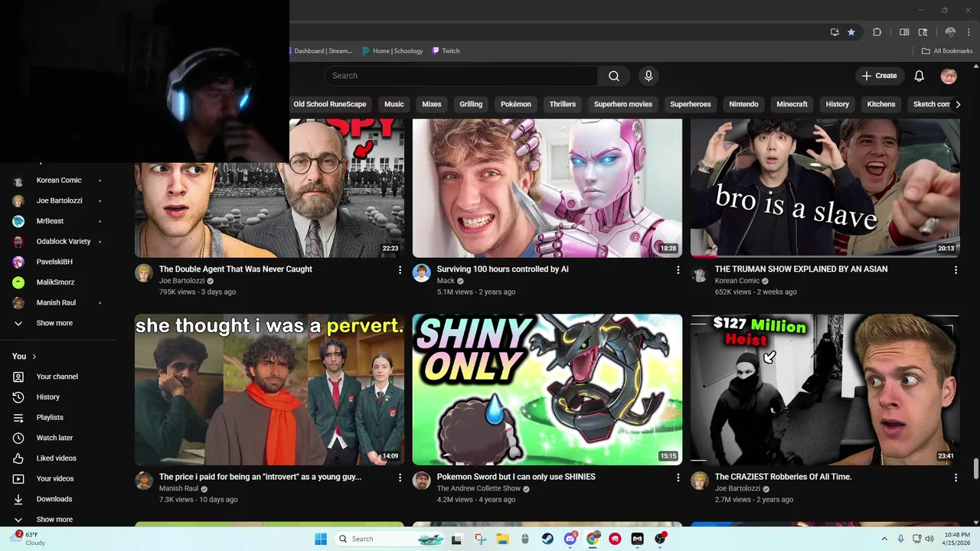Start voice search with microphone icon
The height and width of the screenshot is (551, 980).
648,76
